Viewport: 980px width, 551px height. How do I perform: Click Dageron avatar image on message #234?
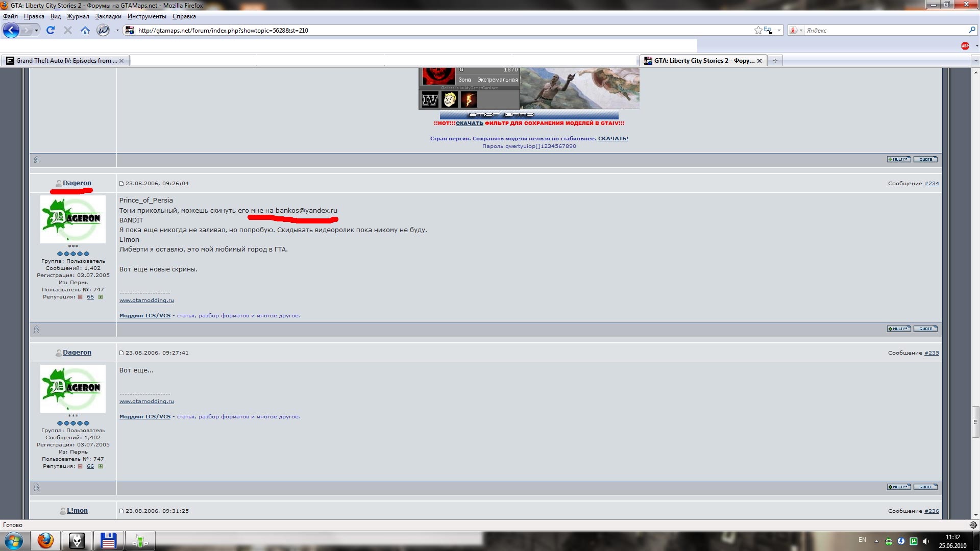click(x=73, y=219)
